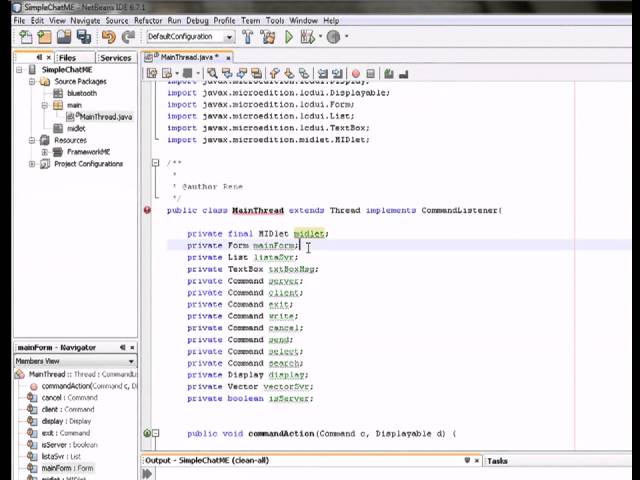Viewport: 640px width, 480px height.
Task: Click the re-run arrows in Output panel
Action: [x=147, y=474]
